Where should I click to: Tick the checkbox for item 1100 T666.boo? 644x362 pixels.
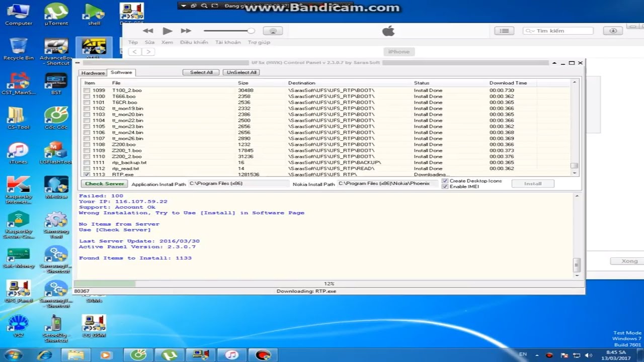[87, 97]
